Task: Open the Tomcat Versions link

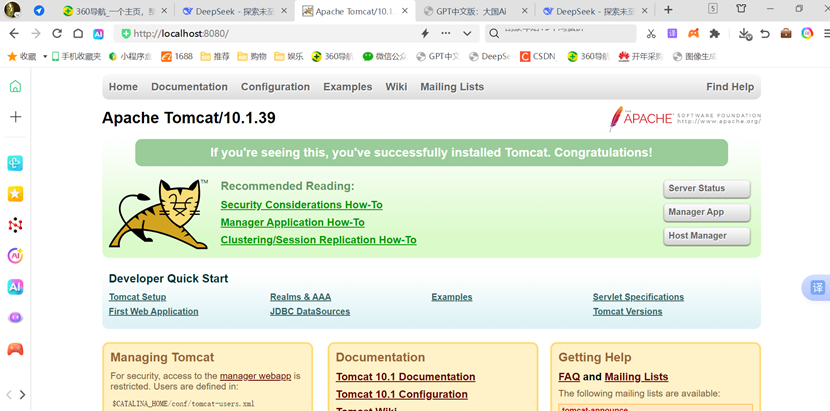Action: click(x=627, y=311)
